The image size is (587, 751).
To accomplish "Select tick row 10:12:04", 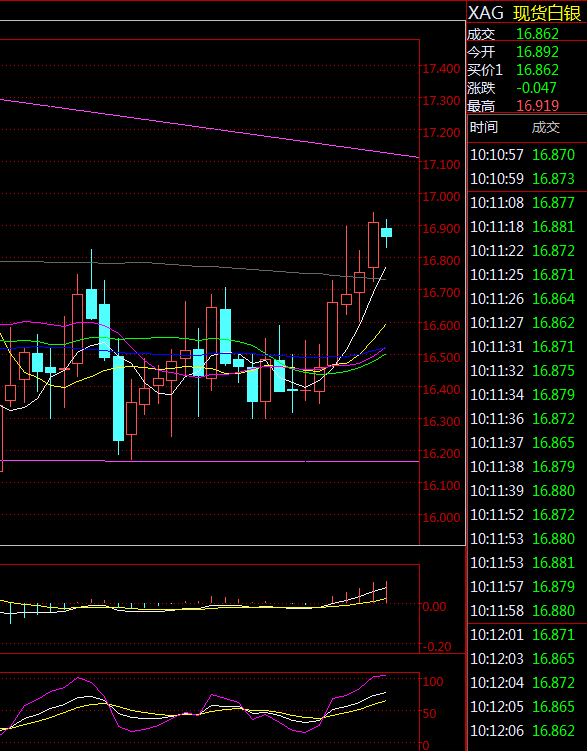I will click(x=527, y=683).
